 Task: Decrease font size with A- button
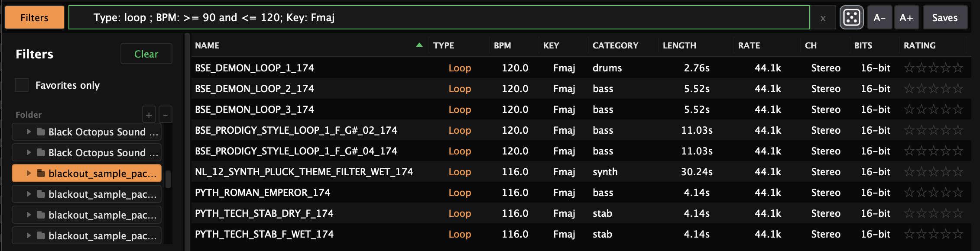[x=879, y=18]
